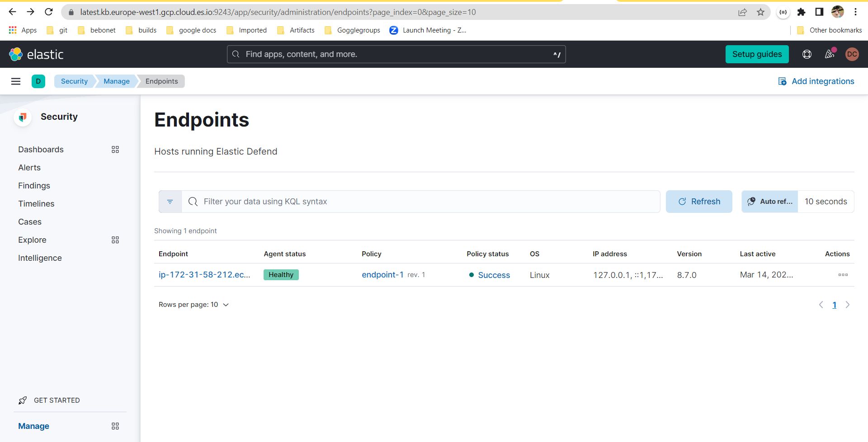Open the Dashboards grid icon

115,149
